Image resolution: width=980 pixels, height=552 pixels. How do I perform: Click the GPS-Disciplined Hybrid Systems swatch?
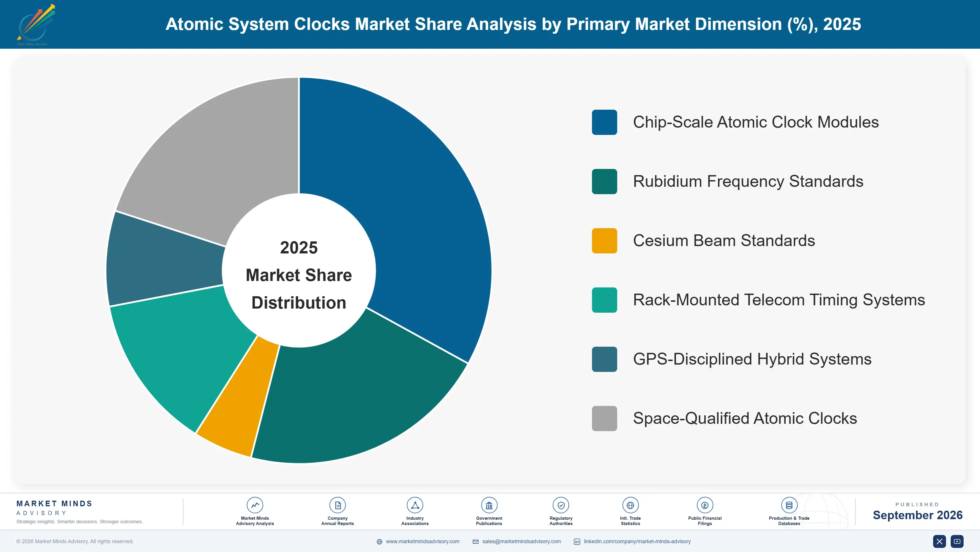604,359
